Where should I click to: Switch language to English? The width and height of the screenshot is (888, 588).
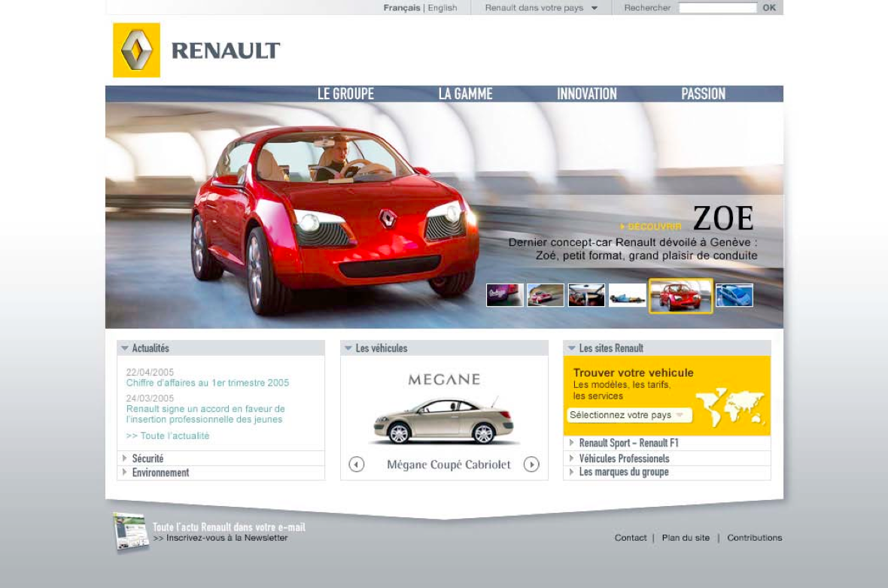(x=442, y=8)
